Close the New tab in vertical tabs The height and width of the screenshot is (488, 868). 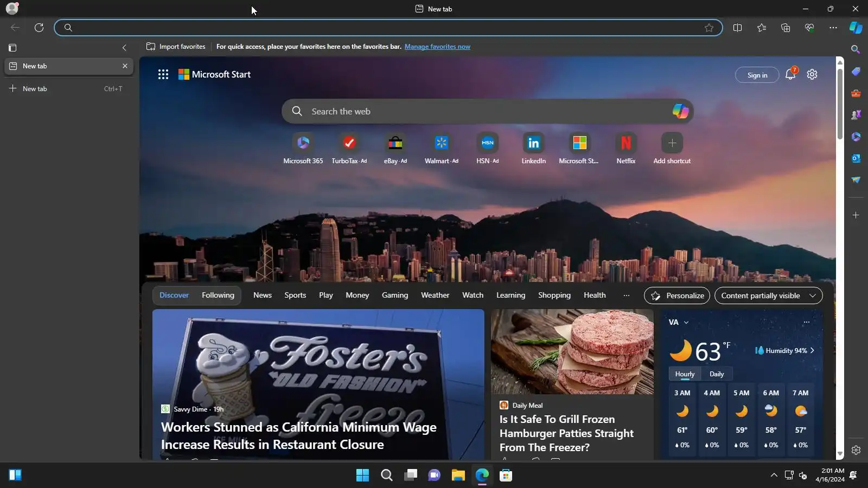(125, 66)
